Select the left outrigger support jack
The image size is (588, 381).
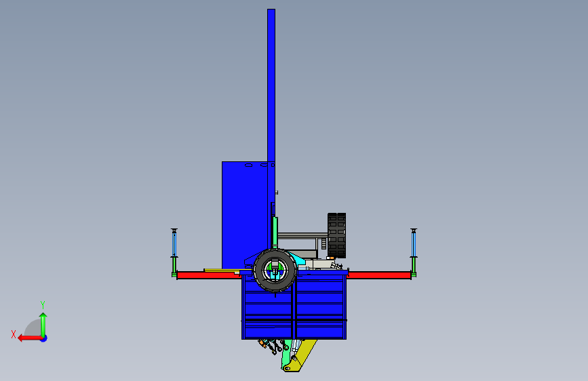[174, 253]
